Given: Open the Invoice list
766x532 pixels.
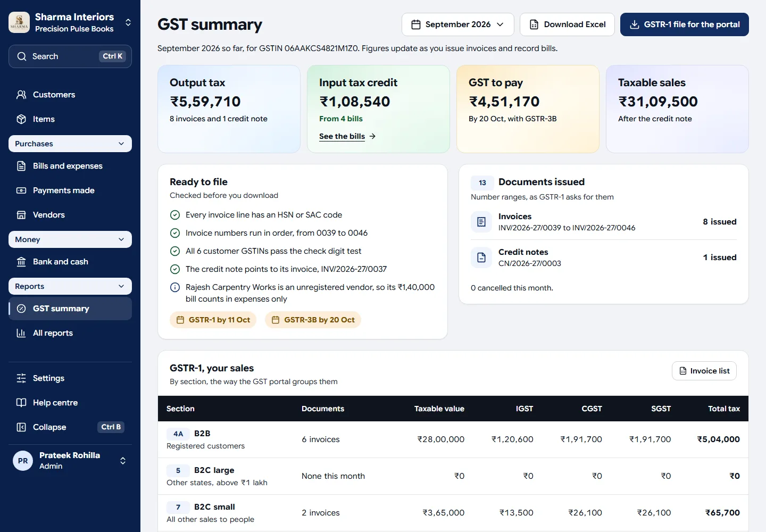Looking at the screenshot, I should point(704,371).
